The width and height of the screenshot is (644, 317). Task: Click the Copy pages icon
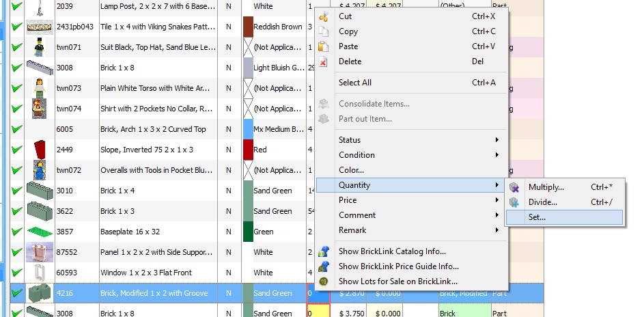(x=324, y=31)
